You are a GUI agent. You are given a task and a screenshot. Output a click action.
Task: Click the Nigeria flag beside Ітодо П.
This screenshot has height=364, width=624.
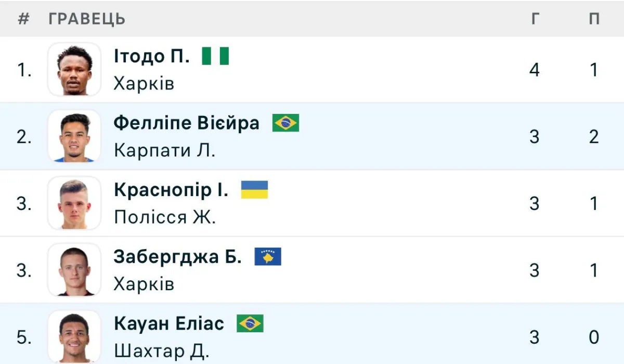[x=215, y=56]
